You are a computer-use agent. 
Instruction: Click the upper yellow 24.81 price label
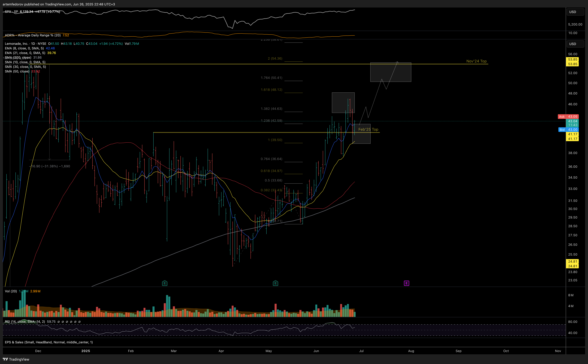click(572, 261)
